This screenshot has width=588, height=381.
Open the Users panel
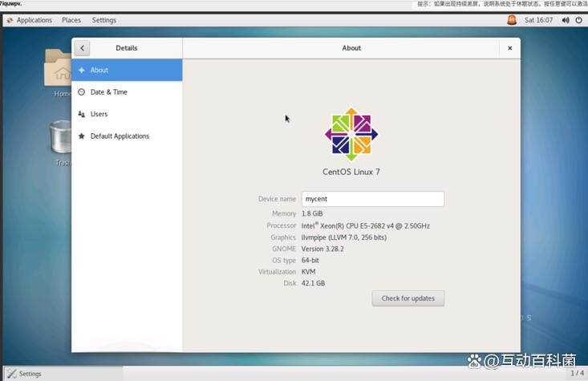[x=127, y=114]
